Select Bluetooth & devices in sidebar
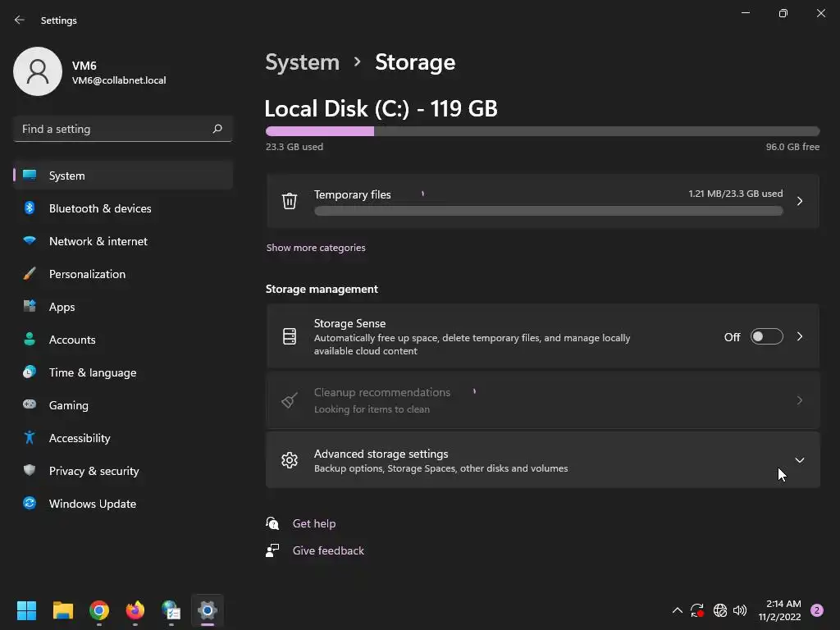 [x=100, y=208]
